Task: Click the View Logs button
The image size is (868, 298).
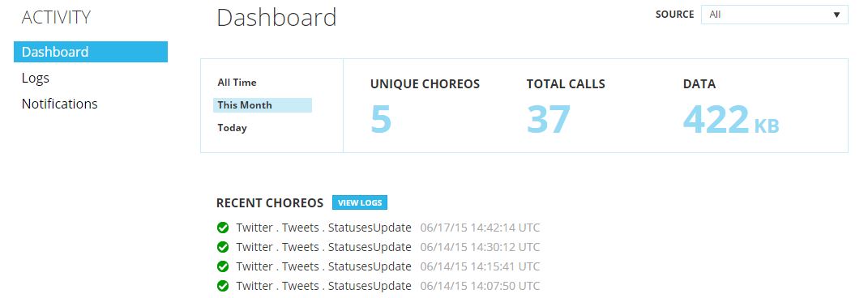Action: (x=360, y=202)
